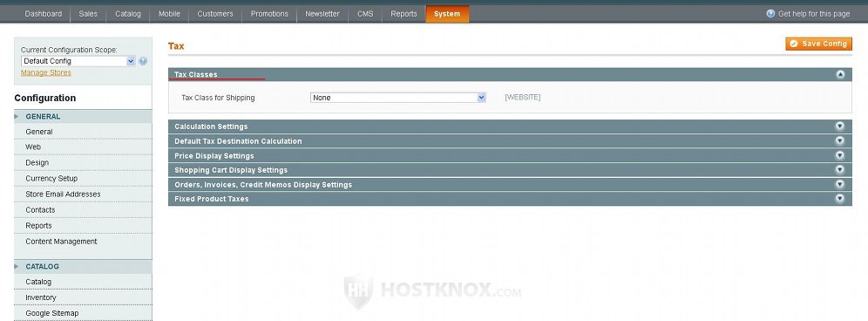Viewport: 868px width, 321px height.
Task: Open the Reports top menu
Action: coord(403,14)
